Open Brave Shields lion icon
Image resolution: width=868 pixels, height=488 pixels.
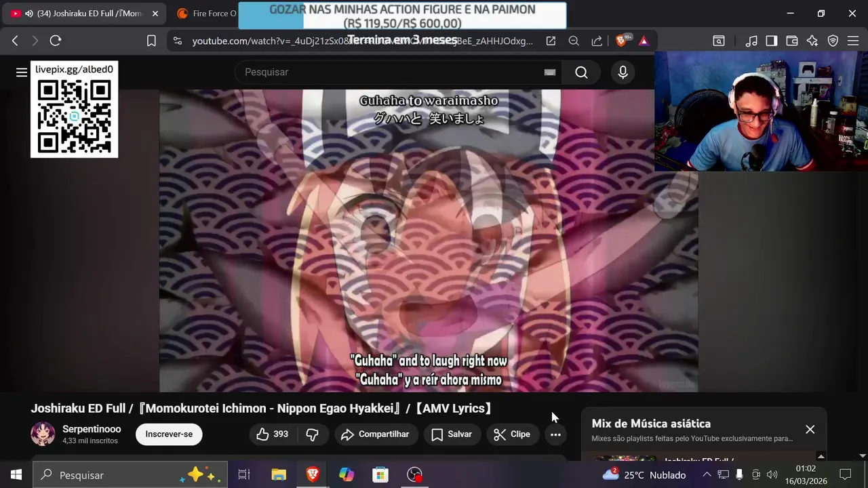tap(622, 41)
